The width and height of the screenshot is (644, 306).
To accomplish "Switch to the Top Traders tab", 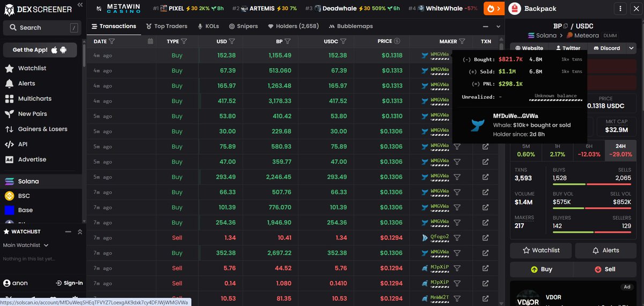I will click(x=166, y=26).
